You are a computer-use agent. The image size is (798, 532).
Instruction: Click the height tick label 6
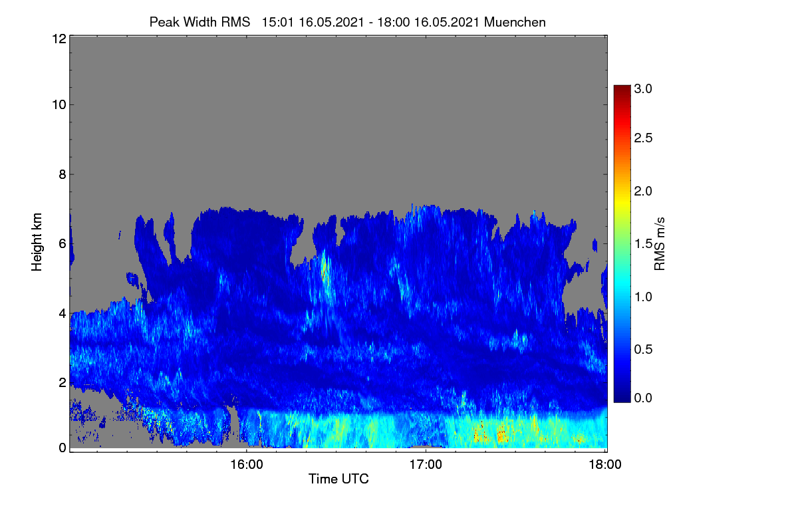pyautogui.click(x=62, y=244)
